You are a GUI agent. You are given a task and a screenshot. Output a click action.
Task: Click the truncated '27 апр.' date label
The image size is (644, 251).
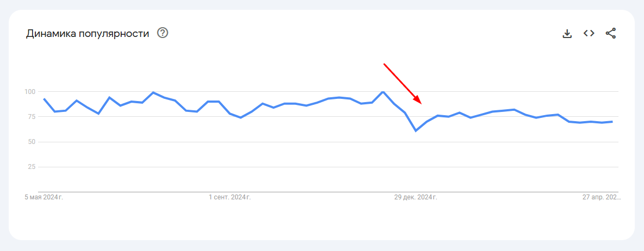click(602, 197)
